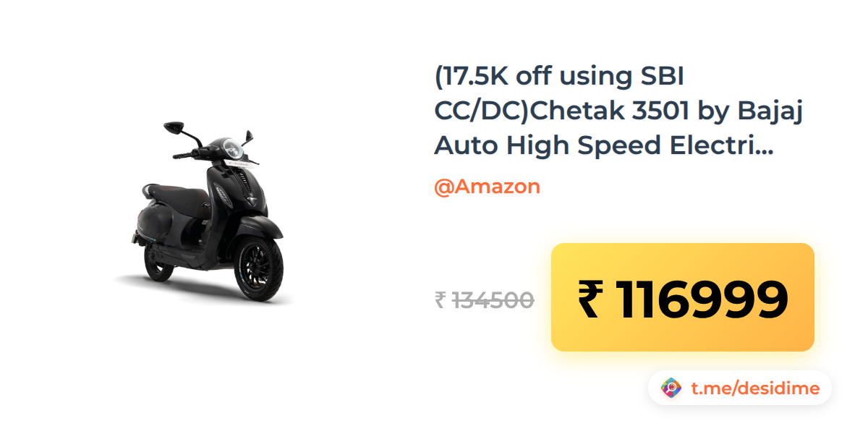Open the t.me/desidime Telegram link
868x434 pixels.
[x=755, y=388]
